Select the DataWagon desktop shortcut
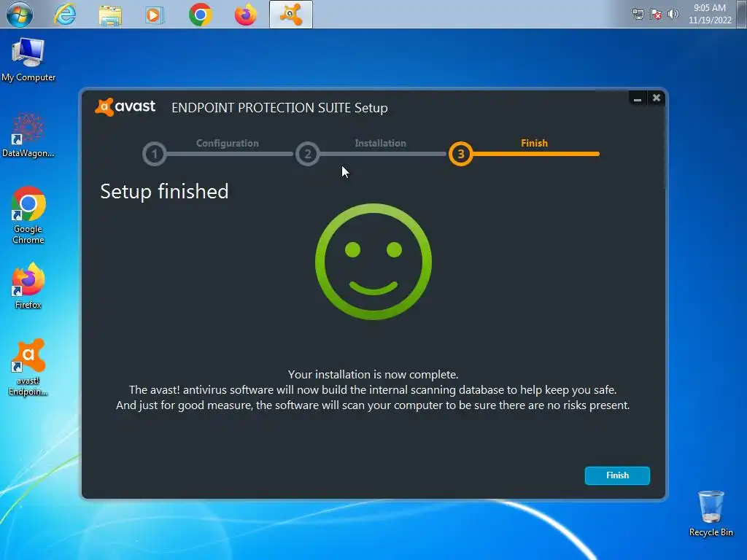Viewport: 747px width, 560px height. [28, 136]
